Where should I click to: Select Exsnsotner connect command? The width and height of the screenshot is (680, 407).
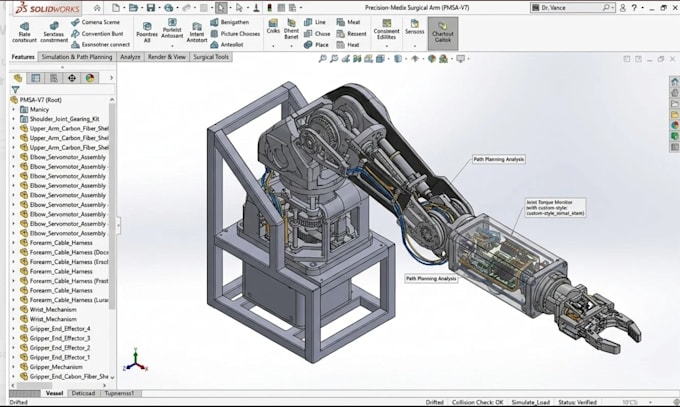click(100, 44)
